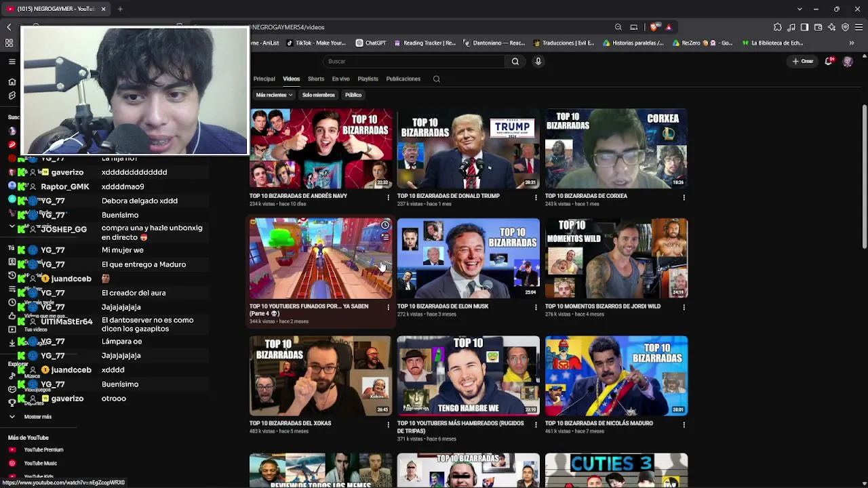Open options menu for Elon Musk video
This screenshot has height=488, width=868.
(536, 308)
